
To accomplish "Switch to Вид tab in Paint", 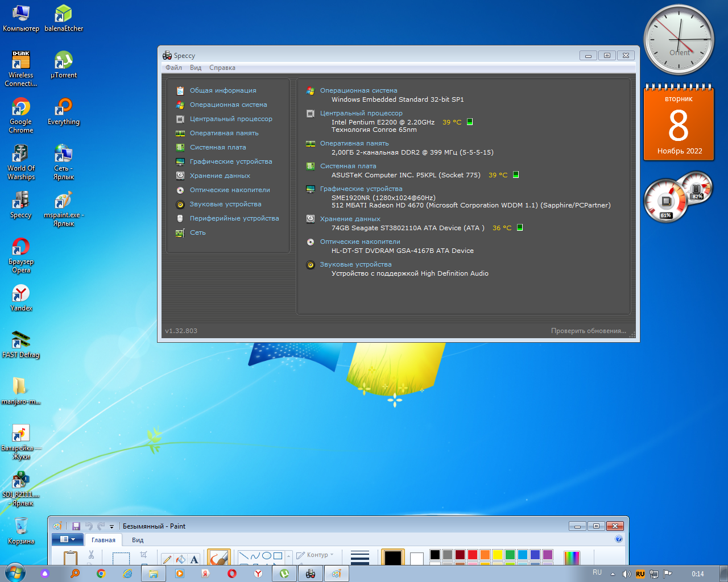I will [138, 540].
